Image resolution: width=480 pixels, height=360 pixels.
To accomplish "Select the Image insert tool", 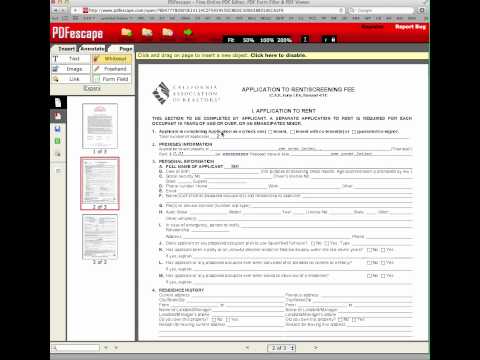I will 71,69.
